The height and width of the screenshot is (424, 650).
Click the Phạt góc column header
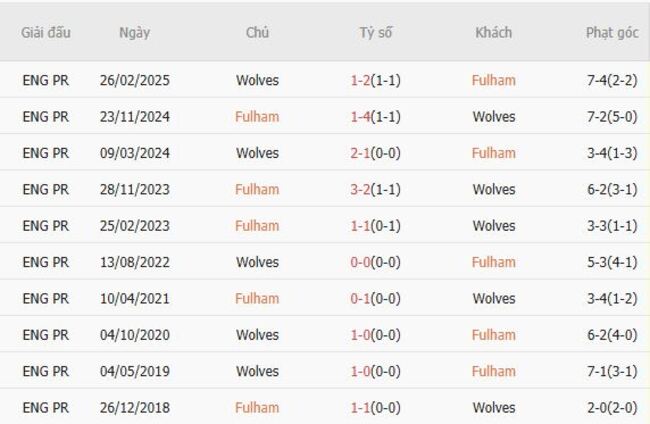[612, 32]
